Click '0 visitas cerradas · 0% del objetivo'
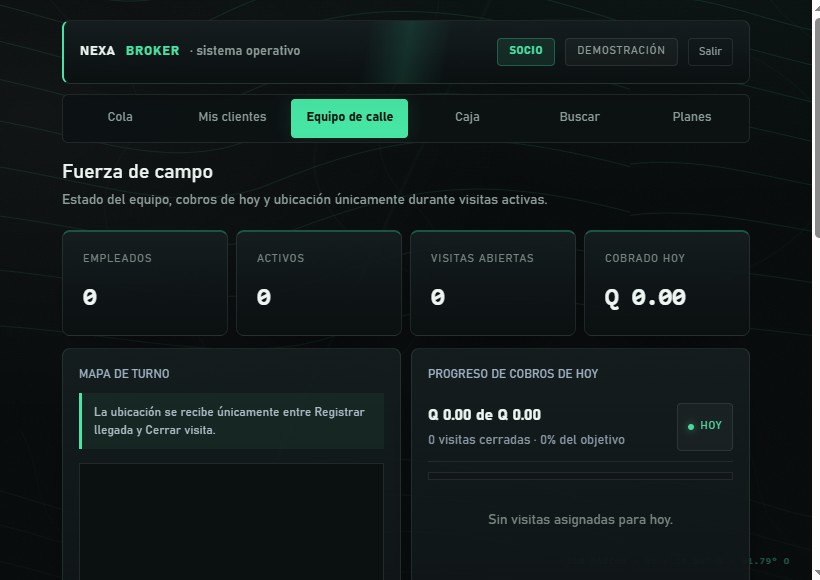Image resolution: width=820 pixels, height=580 pixels. [526, 440]
